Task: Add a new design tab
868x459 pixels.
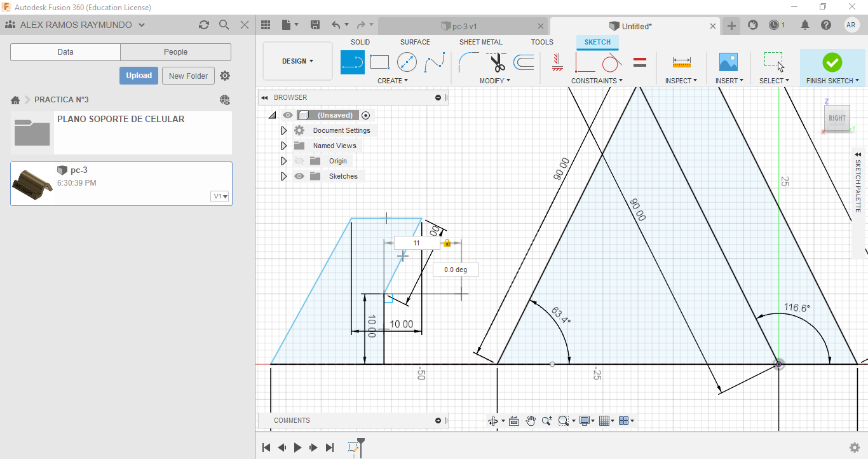Action: pos(732,25)
